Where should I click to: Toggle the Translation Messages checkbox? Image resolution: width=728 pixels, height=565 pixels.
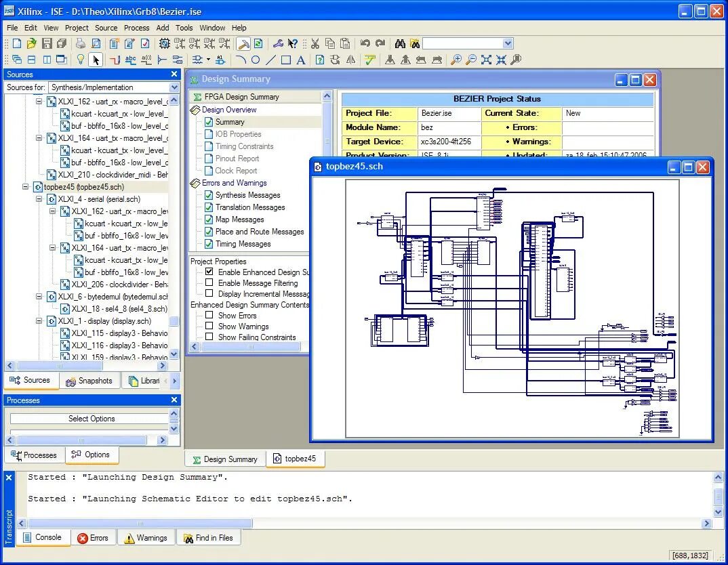tap(209, 207)
